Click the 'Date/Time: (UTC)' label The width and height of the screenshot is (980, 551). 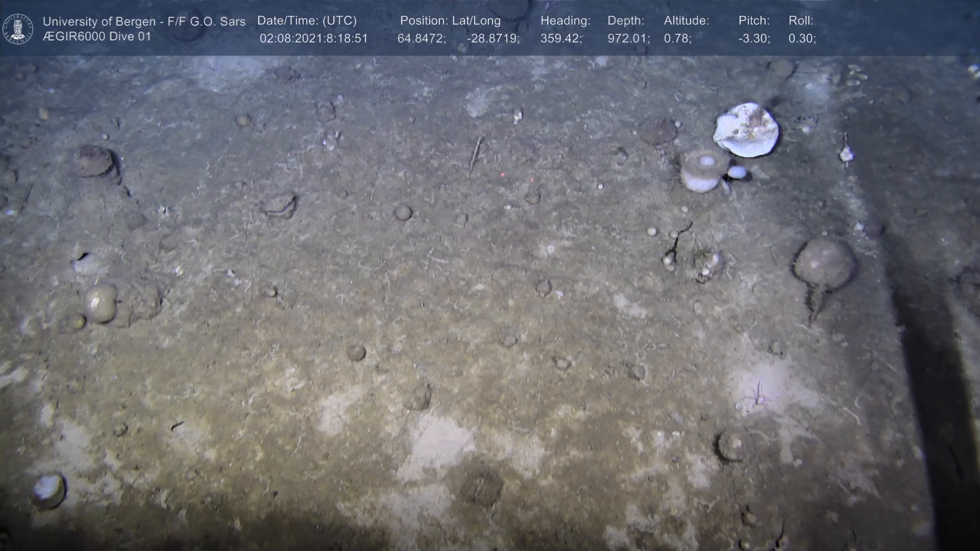click(x=307, y=21)
